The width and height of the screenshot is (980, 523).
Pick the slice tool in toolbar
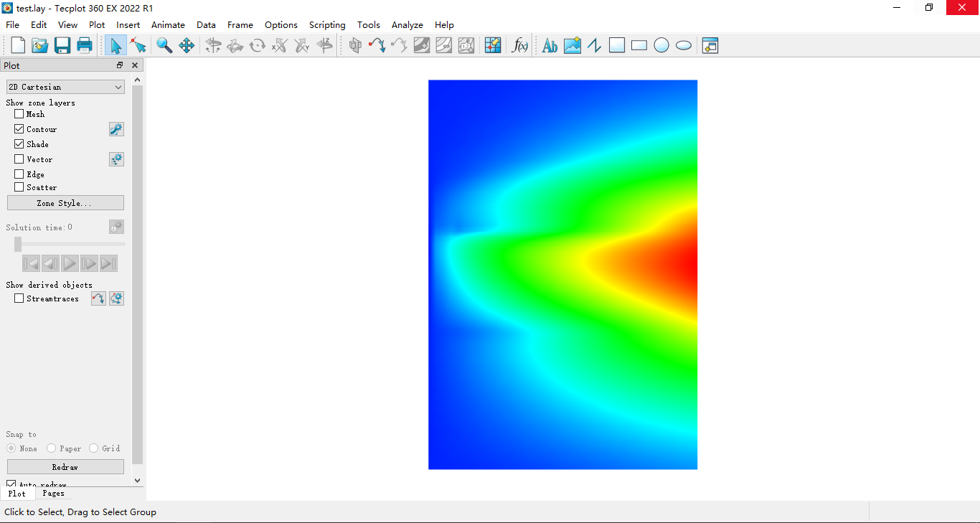(x=355, y=45)
